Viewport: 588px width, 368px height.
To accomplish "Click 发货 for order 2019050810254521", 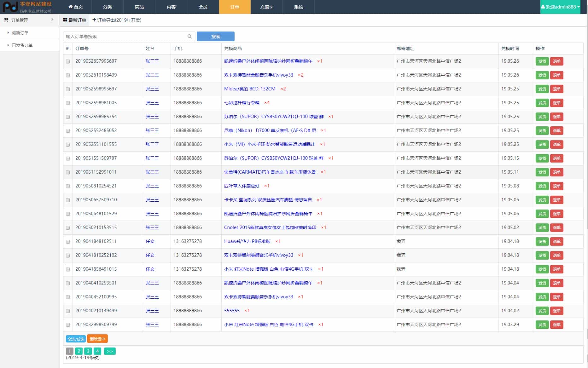I will [542, 186].
